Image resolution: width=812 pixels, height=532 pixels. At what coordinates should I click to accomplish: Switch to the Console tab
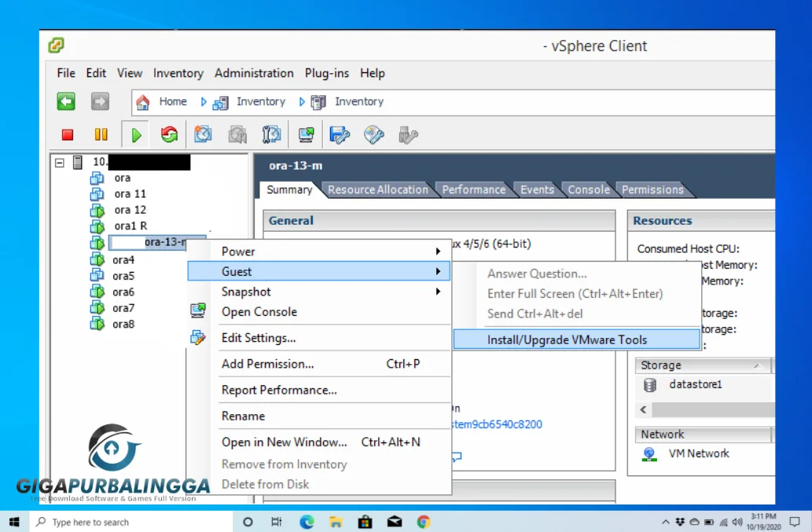point(589,190)
